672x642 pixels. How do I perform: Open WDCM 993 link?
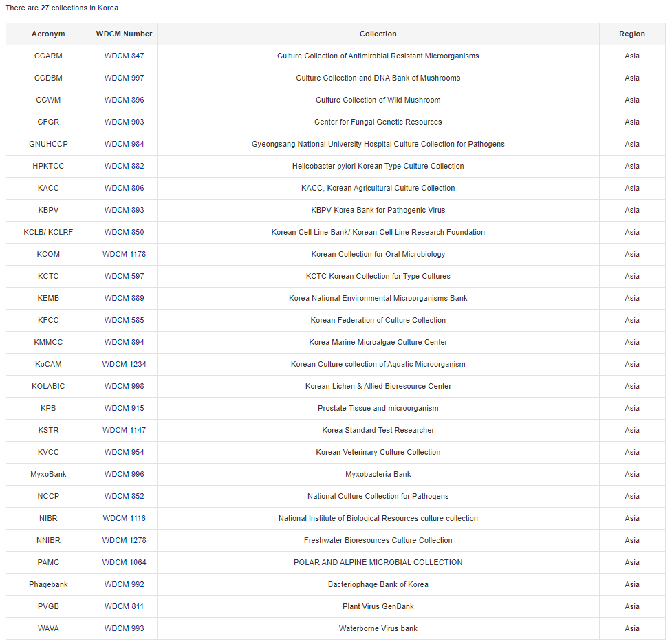[124, 628]
